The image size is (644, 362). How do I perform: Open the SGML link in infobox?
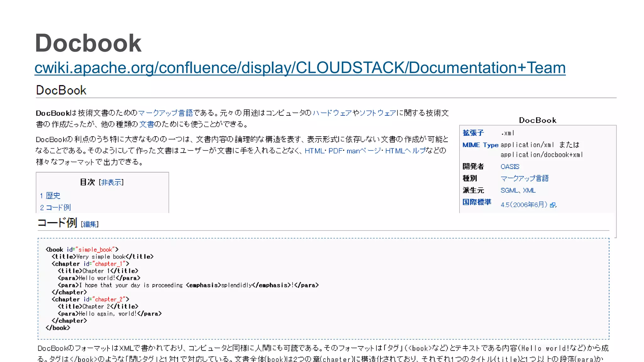pos(509,190)
